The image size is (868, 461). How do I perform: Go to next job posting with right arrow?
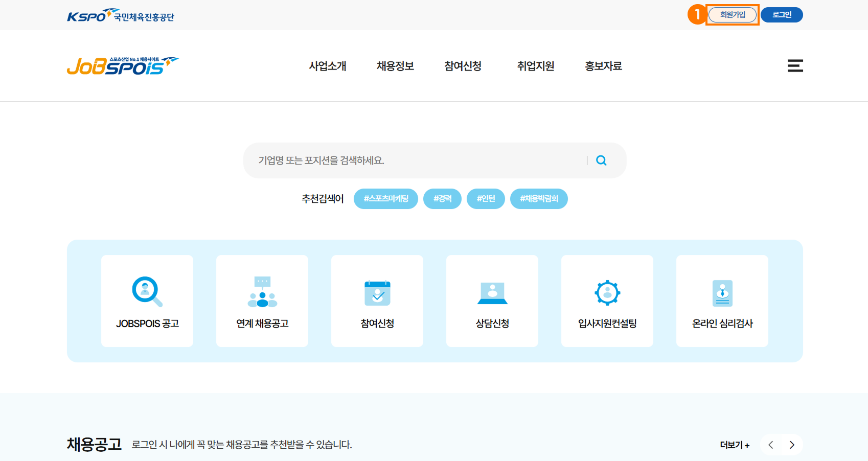pyautogui.click(x=792, y=445)
